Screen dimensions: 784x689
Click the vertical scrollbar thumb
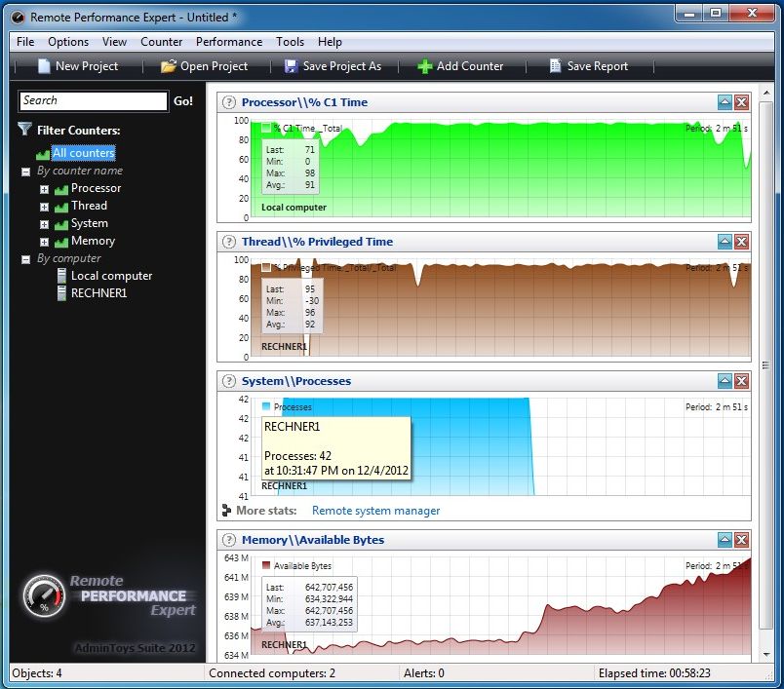[765, 365]
